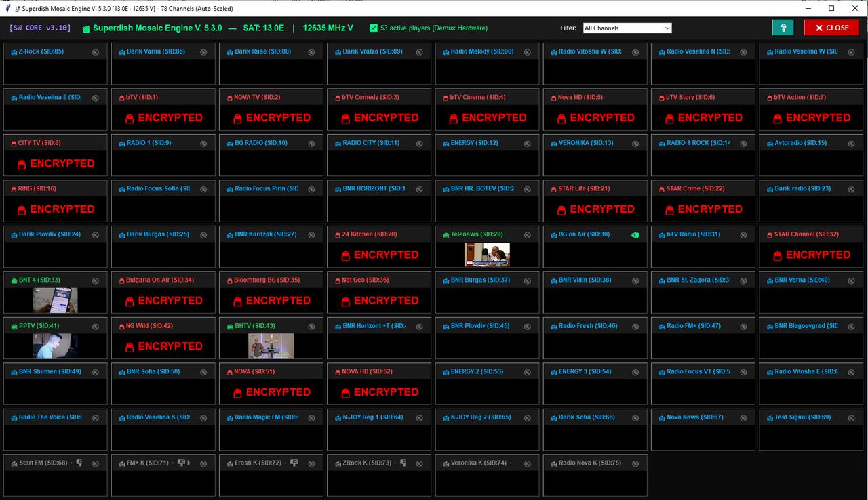Select the STAR Crime (SID:22) label
868x500 pixels.
695,189
